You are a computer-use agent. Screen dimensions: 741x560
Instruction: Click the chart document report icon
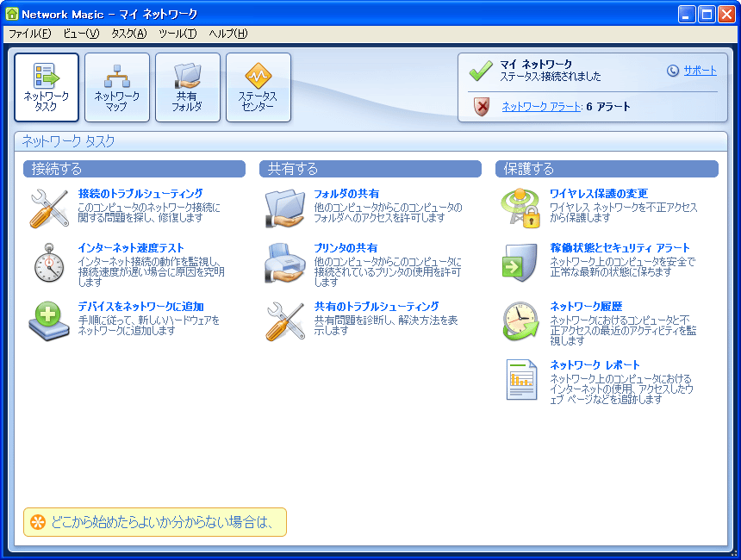pos(521,380)
